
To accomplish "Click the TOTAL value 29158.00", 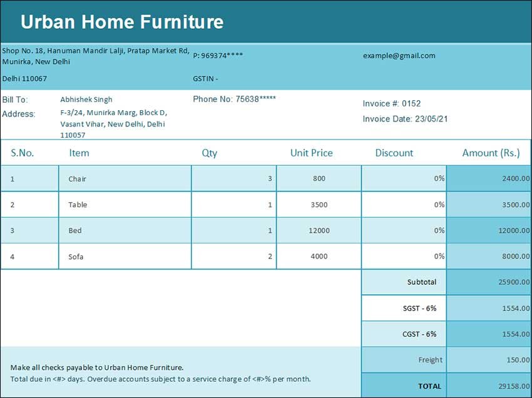I will click(489, 386).
